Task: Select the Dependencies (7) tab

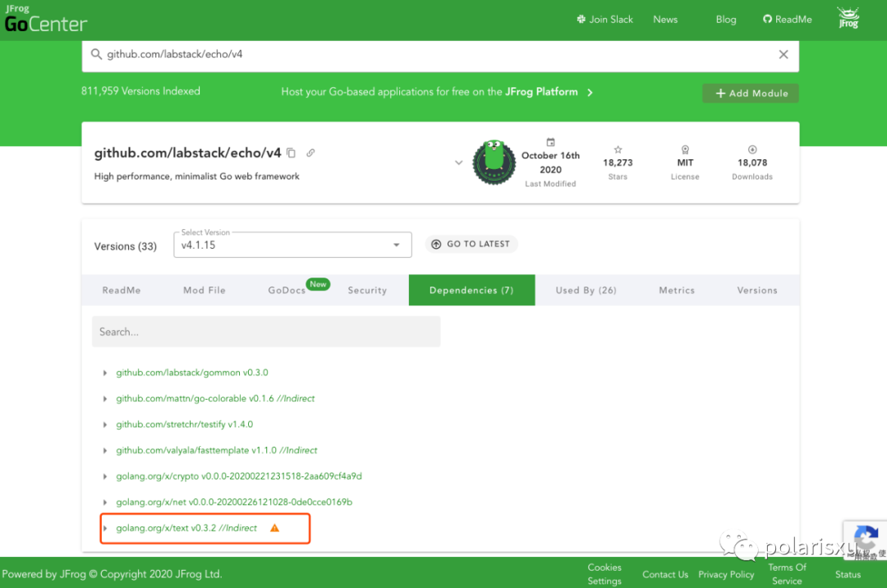Action: click(471, 290)
